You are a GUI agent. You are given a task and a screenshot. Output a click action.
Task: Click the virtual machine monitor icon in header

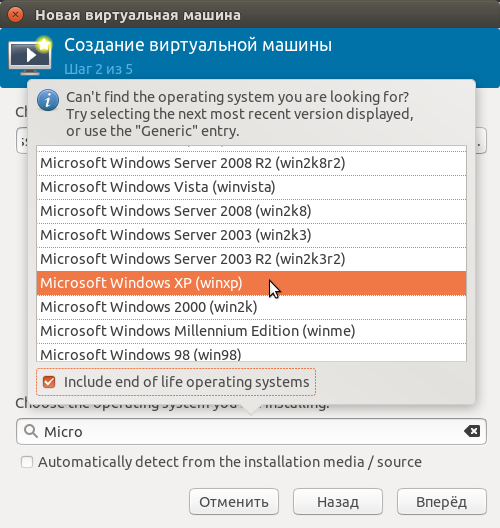[30, 56]
